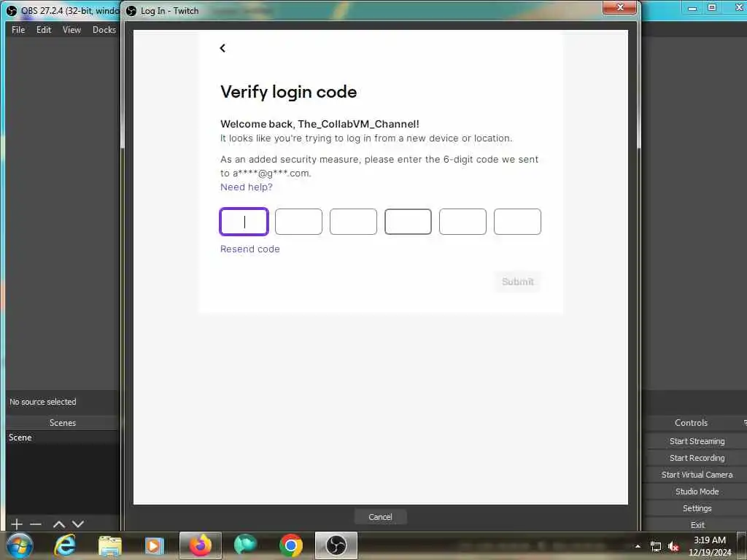Click Start Virtual Camera in OBS

click(697, 474)
